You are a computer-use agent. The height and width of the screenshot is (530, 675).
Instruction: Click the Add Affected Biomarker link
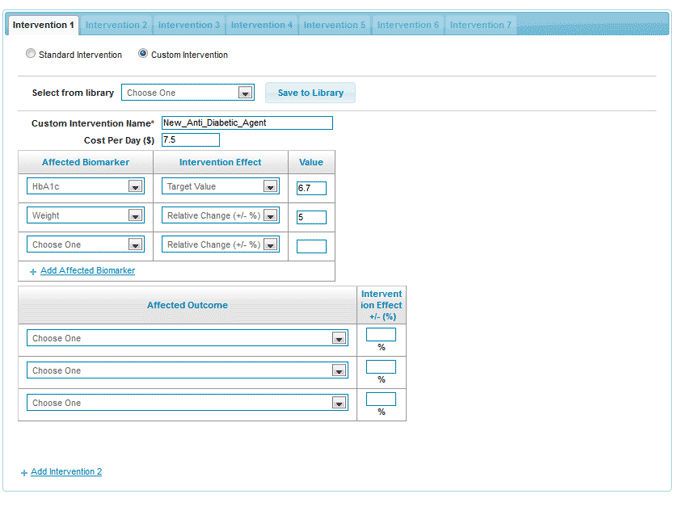(x=87, y=271)
